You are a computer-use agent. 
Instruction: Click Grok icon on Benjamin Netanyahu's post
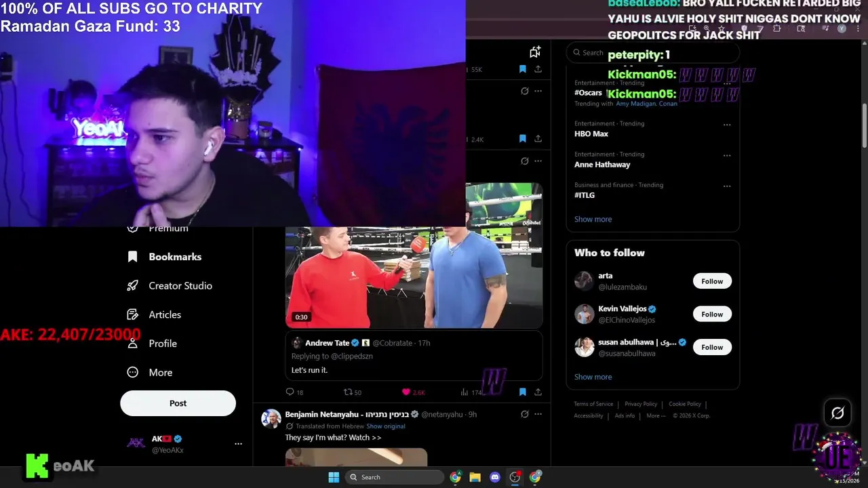coord(524,414)
